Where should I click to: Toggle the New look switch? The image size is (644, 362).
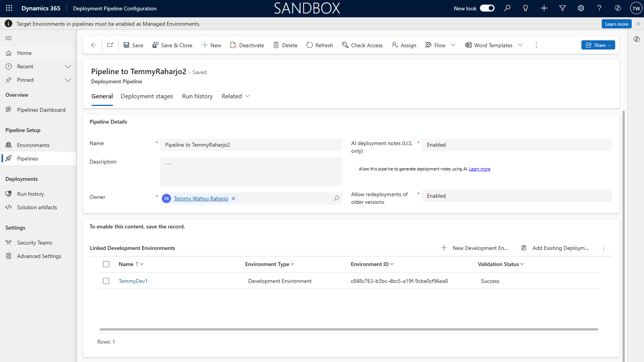pyautogui.click(x=487, y=8)
